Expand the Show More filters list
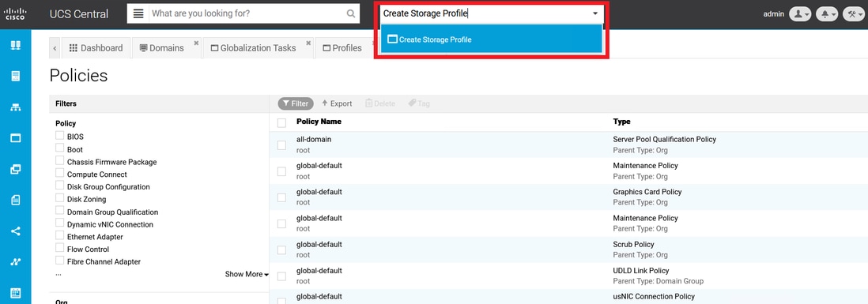 pos(247,274)
